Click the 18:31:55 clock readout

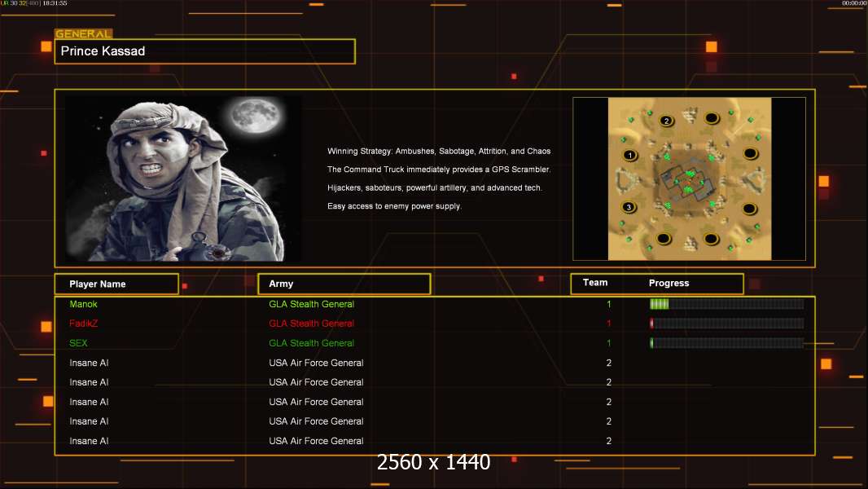point(55,3)
